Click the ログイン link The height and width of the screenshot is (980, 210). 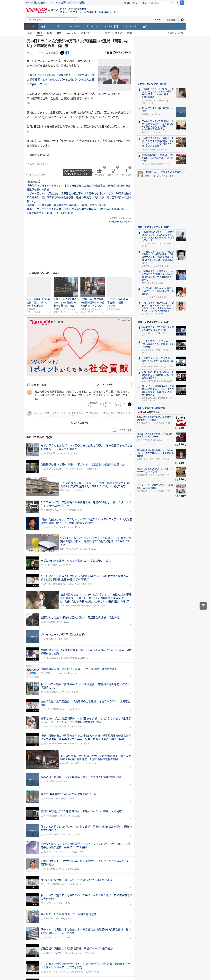pos(64,12)
